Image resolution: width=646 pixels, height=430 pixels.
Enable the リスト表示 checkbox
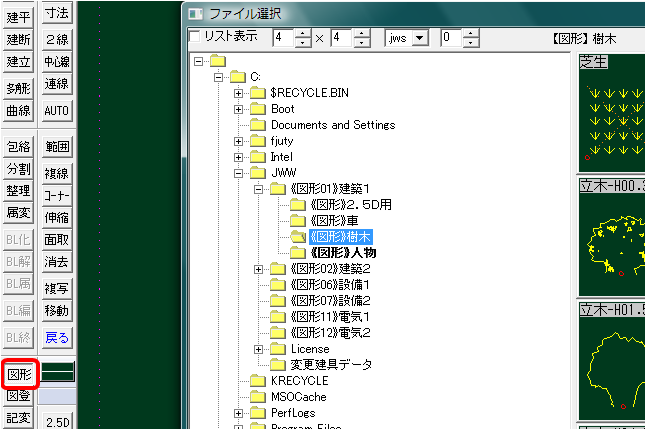click(195, 37)
